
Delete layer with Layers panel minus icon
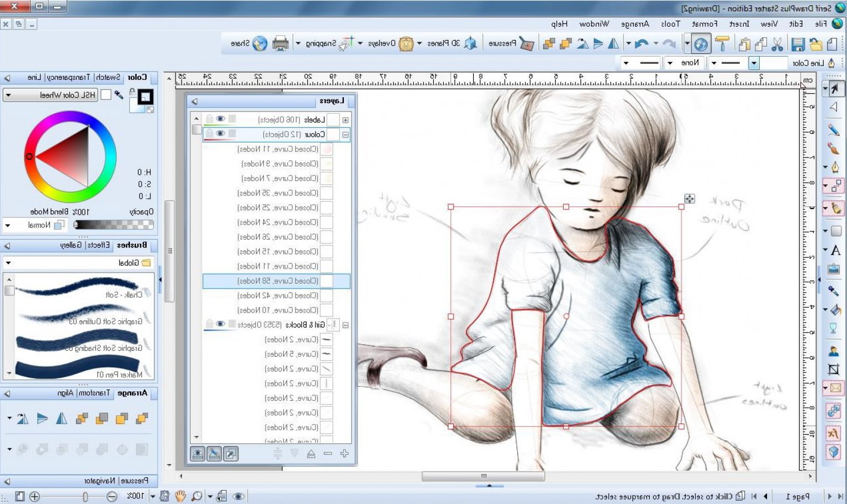coord(328,453)
